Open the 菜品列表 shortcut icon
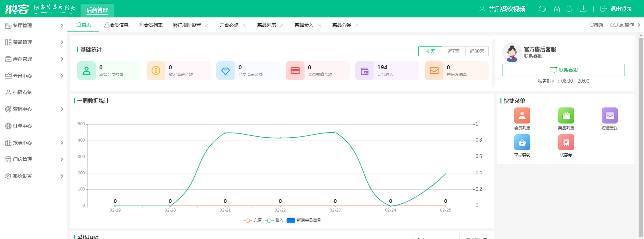This screenshot has height=239, width=644. pyautogui.click(x=566, y=116)
